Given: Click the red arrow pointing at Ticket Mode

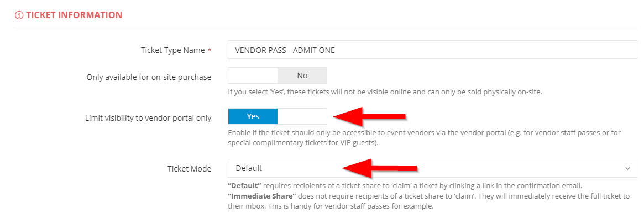Looking at the screenshot, I should [x=380, y=168].
